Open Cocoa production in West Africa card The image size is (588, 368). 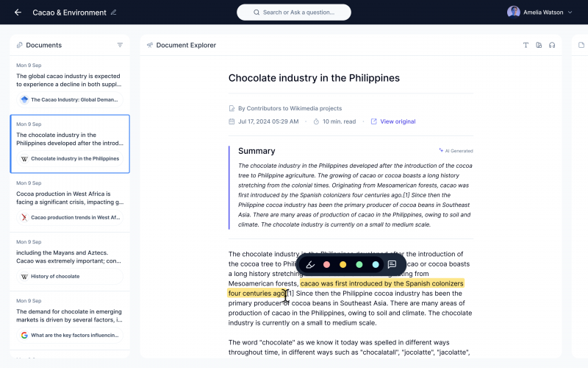pos(70,203)
